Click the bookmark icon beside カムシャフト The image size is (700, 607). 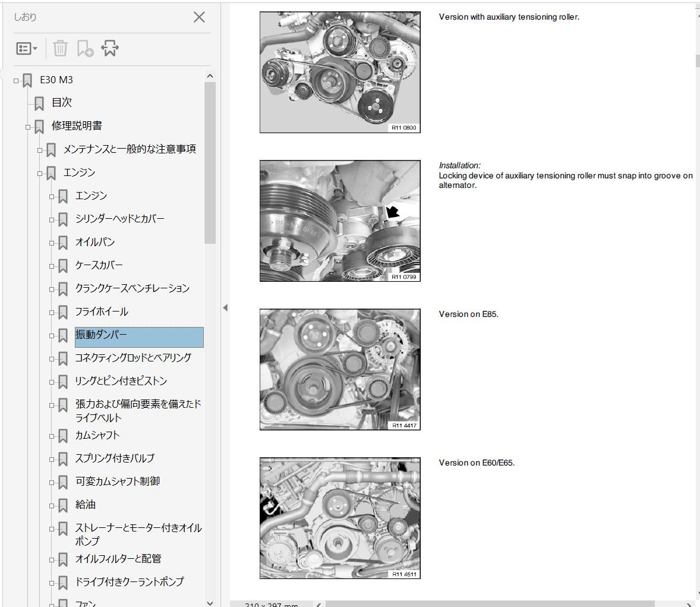[x=63, y=436]
